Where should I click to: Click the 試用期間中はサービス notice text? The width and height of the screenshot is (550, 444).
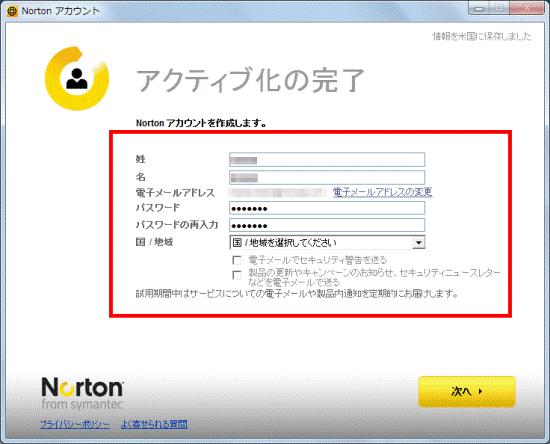click(297, 294)
